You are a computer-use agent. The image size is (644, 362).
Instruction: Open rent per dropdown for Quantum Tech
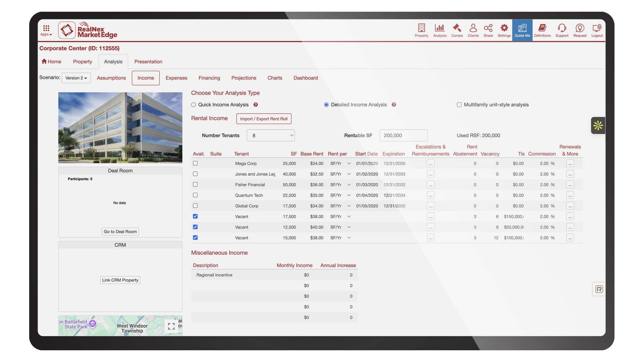[340, 195]
